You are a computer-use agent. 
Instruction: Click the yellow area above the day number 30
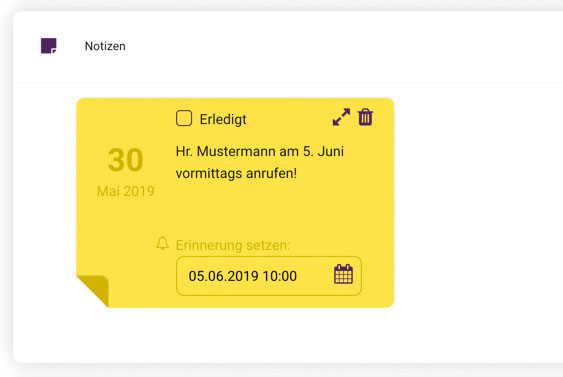(124, 122)
